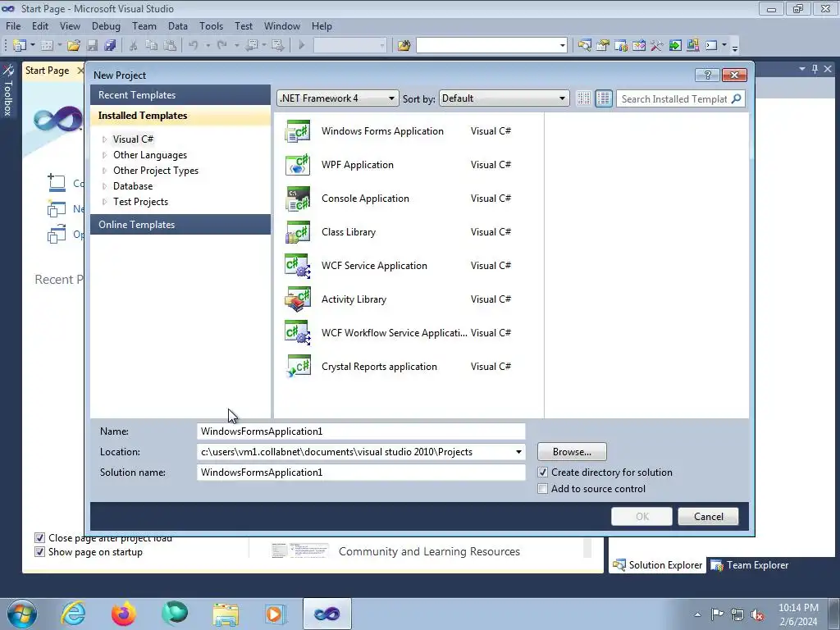The image size is (840, 630).
Task: Click the search magnifier in template search
Action: tap(737, 98)
